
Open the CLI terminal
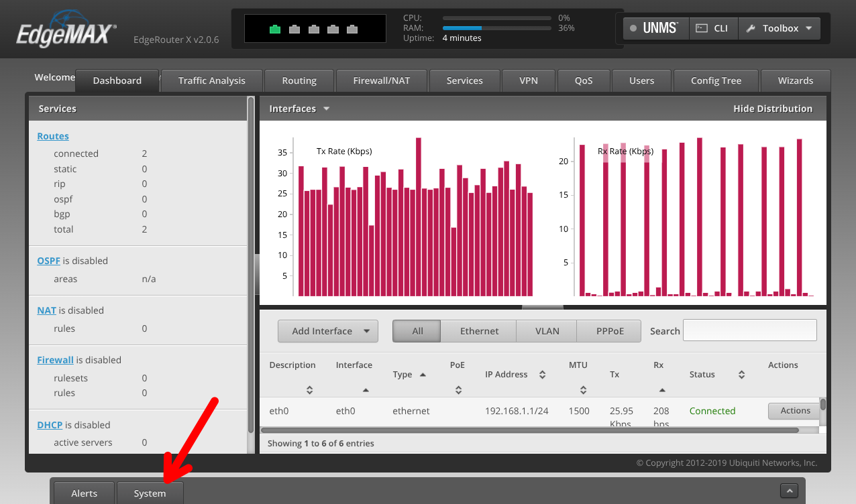pyautogui.click(x=712, y=28)
